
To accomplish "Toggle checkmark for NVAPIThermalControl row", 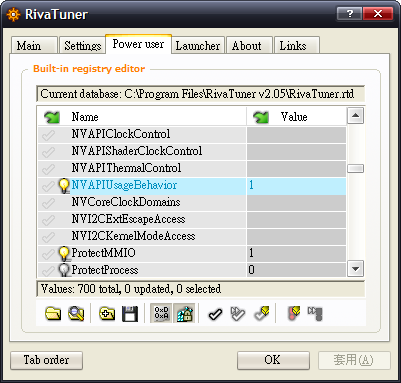I will click(49, 169).
